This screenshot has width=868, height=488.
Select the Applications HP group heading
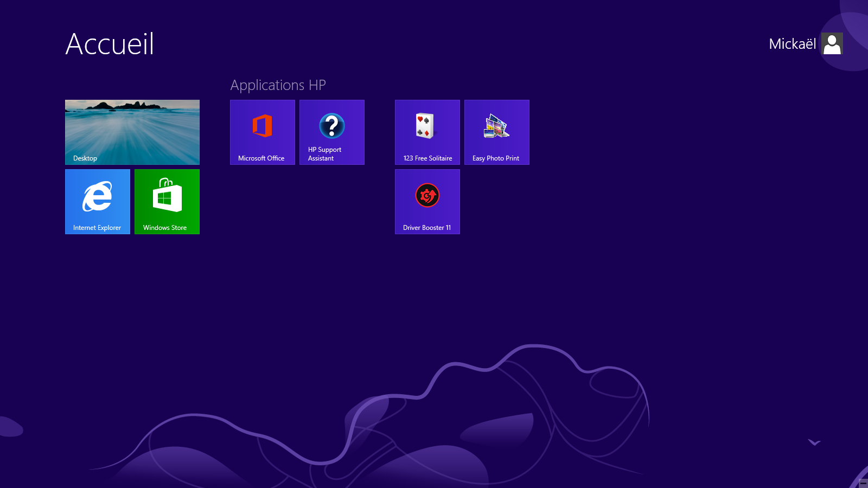[x=278, y=85]
